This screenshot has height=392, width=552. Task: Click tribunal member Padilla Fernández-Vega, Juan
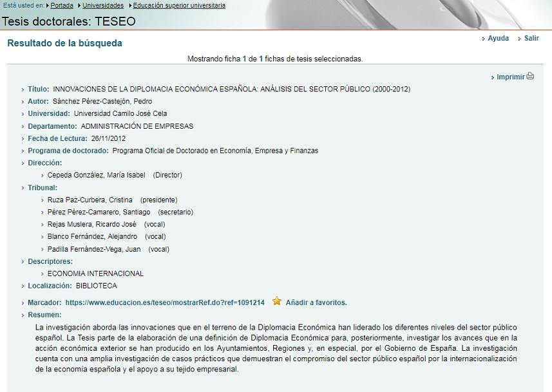click(x=94, y=249)
